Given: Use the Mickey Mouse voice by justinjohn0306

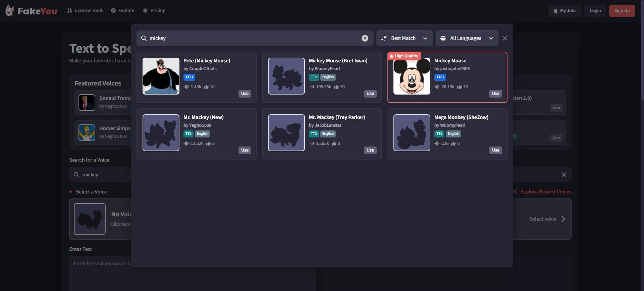Looking at the screenshot, I should click(496, 94).
